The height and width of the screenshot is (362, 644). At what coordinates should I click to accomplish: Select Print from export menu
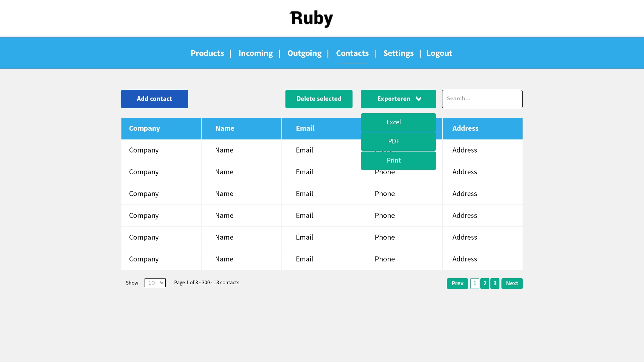(x=398, y=161)
